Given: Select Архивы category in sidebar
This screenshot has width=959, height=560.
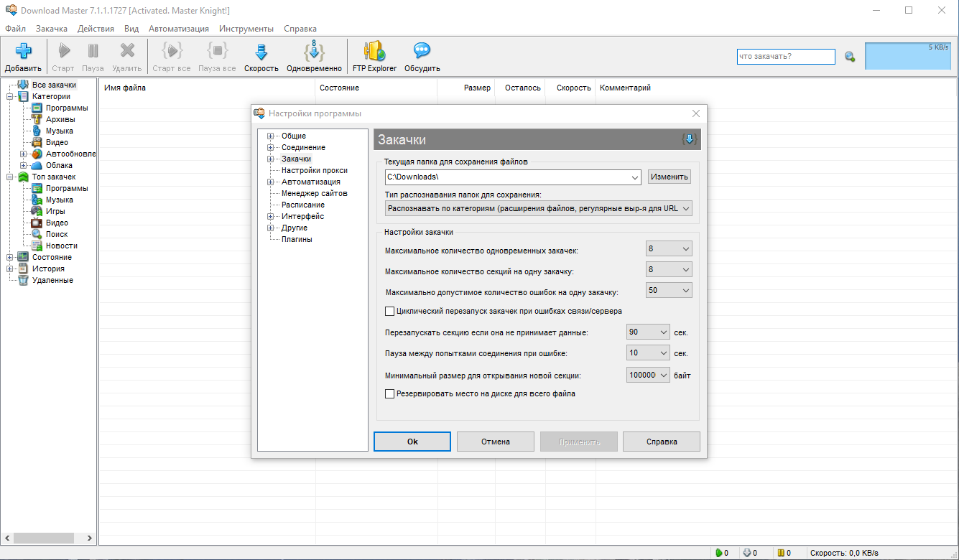Looking at the screenshot, I should click(x=60, y=119).
